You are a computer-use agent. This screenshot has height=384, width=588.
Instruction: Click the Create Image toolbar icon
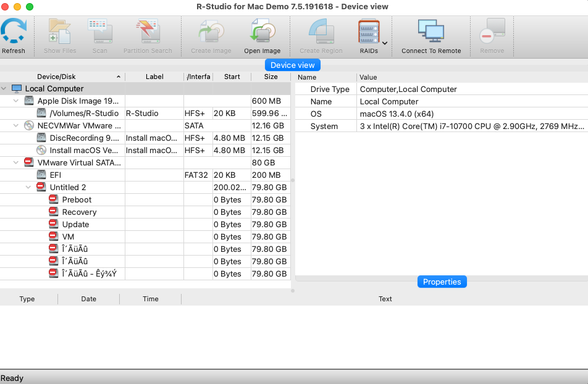[x=211, y=31]
